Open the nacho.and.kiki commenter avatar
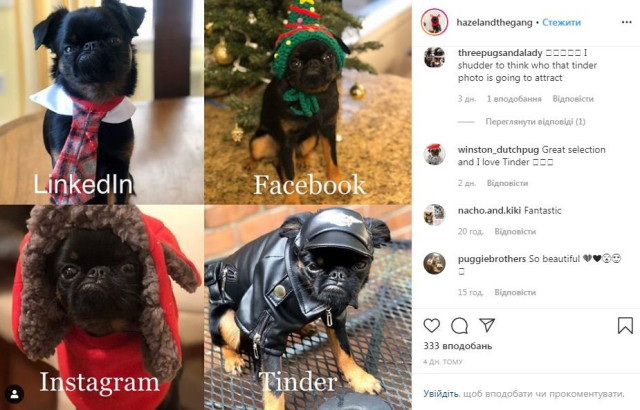The image size is (640, 410). pos(434,215)
